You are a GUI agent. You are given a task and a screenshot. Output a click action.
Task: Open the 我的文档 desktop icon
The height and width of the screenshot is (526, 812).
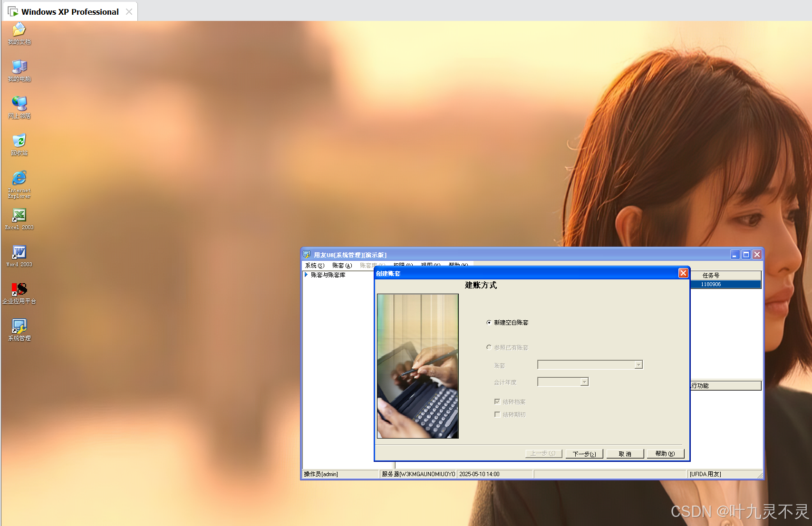click(19, 33)
